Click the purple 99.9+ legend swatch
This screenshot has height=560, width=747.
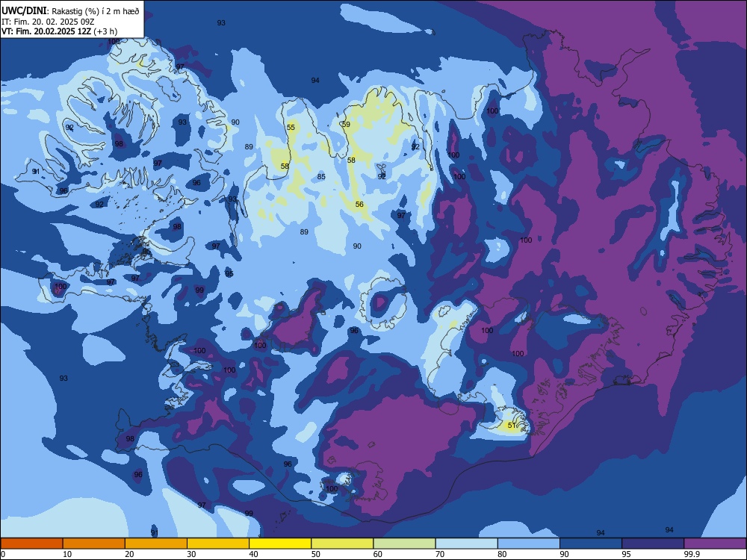click(x=716, y=544)
